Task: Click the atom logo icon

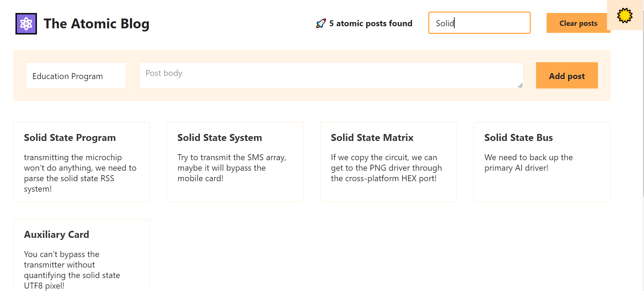Action: click(26, 24)
